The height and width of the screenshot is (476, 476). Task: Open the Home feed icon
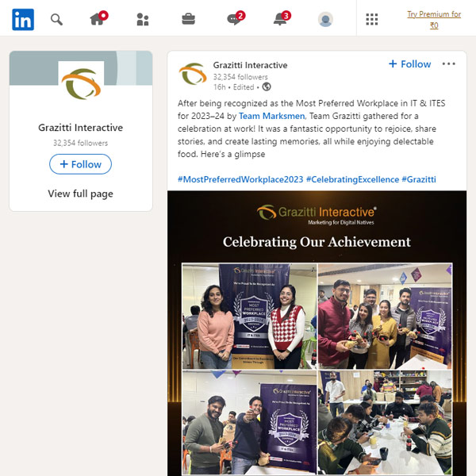(x=98, y=19)
